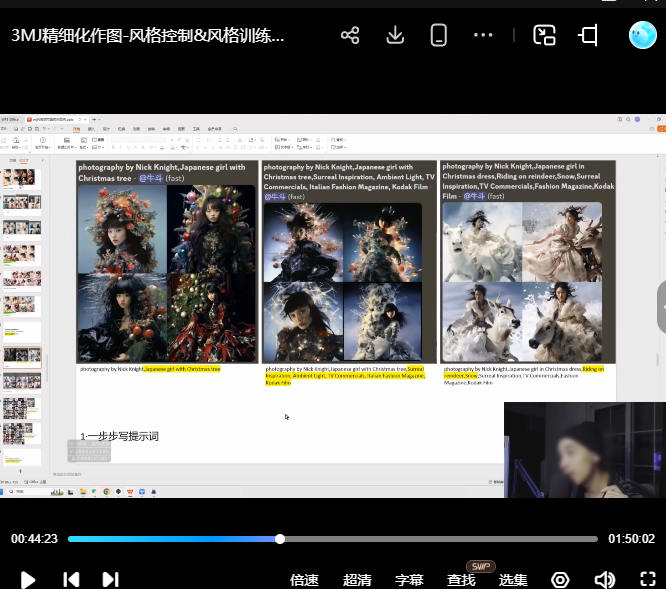The width and height of the screenshot is (666, 589).
Task: Download the video using download icon
Action: click(394, 36)
